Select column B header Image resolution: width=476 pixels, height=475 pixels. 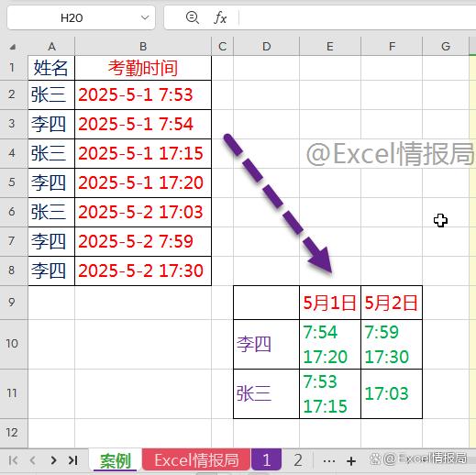point(143,47)
